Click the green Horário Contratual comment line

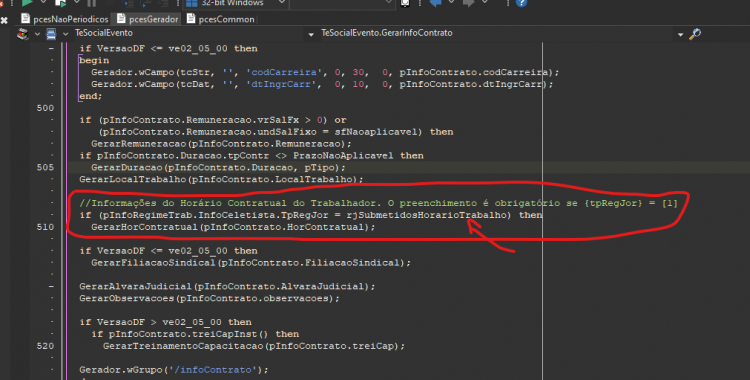pyautogui.click(x=378, y=203)
